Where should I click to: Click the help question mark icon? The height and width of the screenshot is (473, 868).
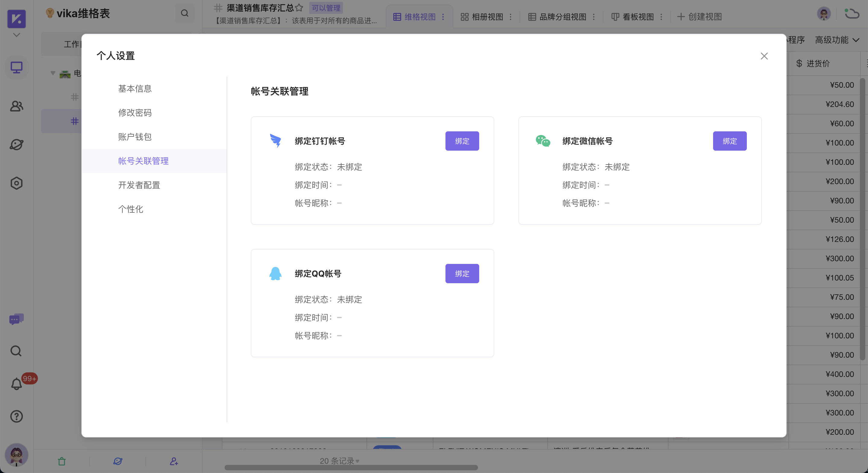pos(16,417)
